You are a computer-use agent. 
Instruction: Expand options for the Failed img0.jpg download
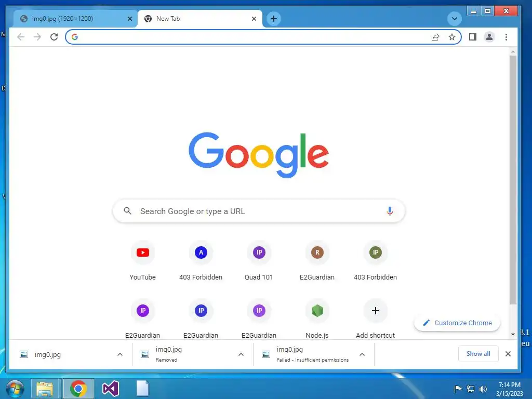point(362,354)
